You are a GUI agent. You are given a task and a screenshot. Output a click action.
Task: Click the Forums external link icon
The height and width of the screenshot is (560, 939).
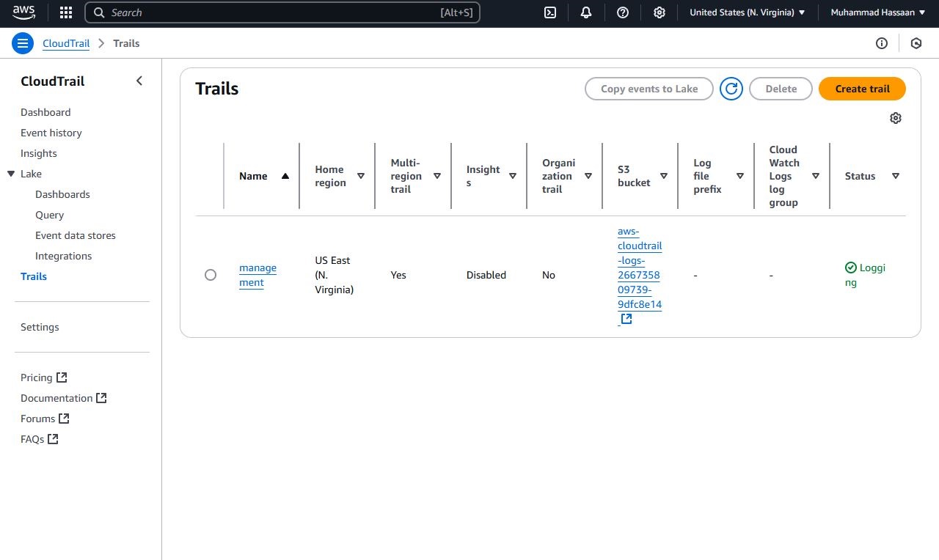click(x=64, y=419)
